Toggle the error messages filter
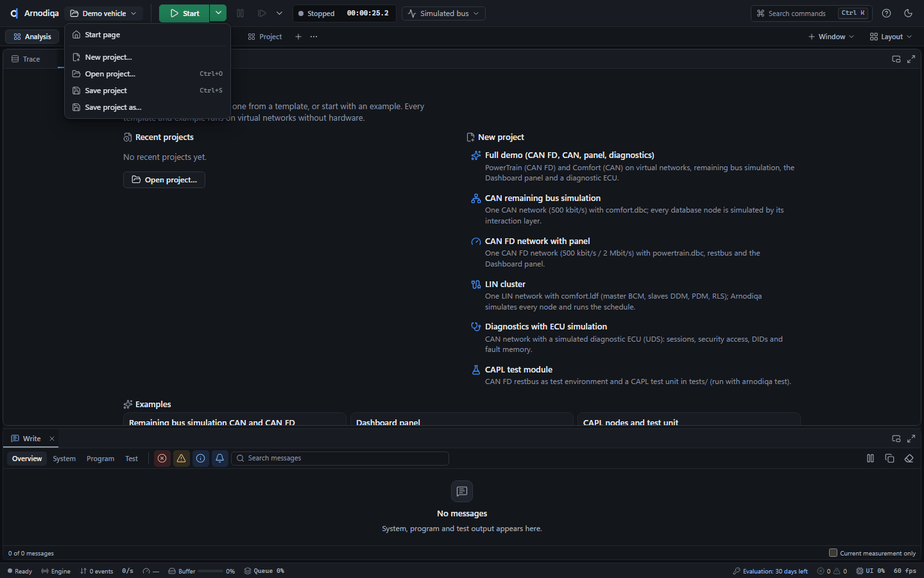The width and height of the screenshot is (924, 578). tap(162, 459)
